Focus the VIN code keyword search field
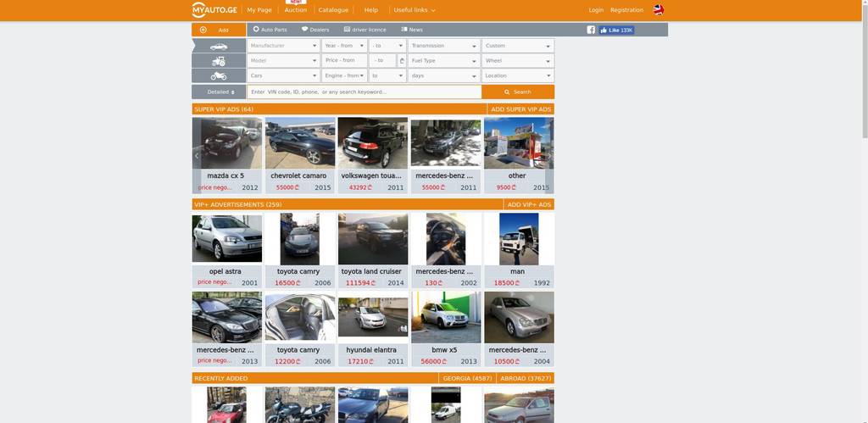868x423 pixels. pyautogui.click(x=364, y=92)
